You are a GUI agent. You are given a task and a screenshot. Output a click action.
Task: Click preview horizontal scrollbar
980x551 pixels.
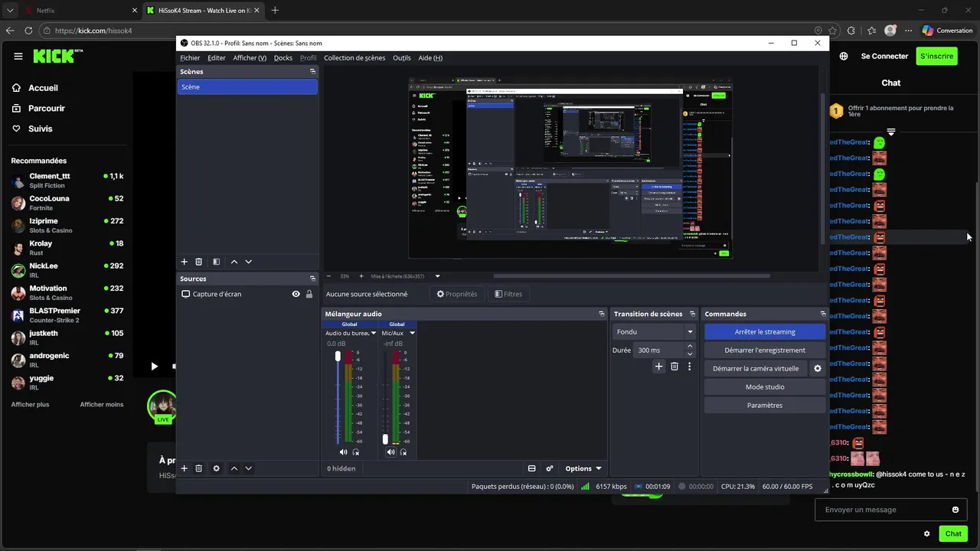coord(632,276)
